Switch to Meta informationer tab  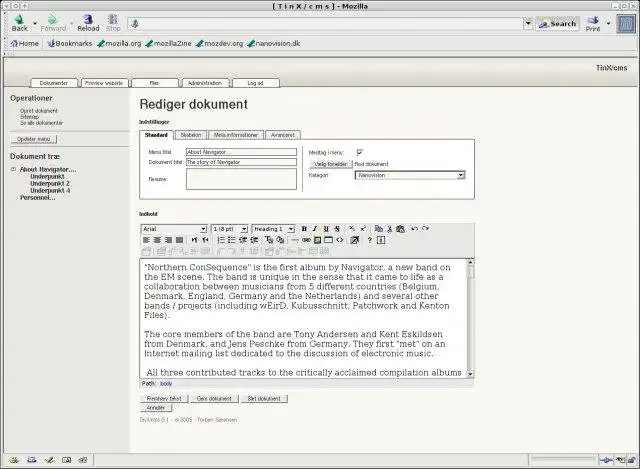click(236, 135)
